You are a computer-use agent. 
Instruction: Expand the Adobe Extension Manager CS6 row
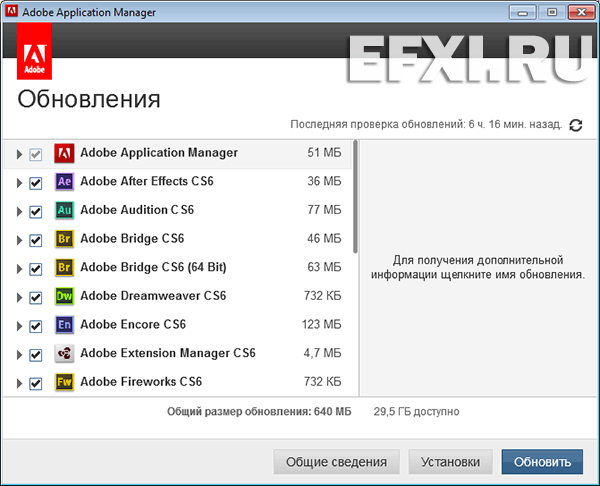coord(19,355)
